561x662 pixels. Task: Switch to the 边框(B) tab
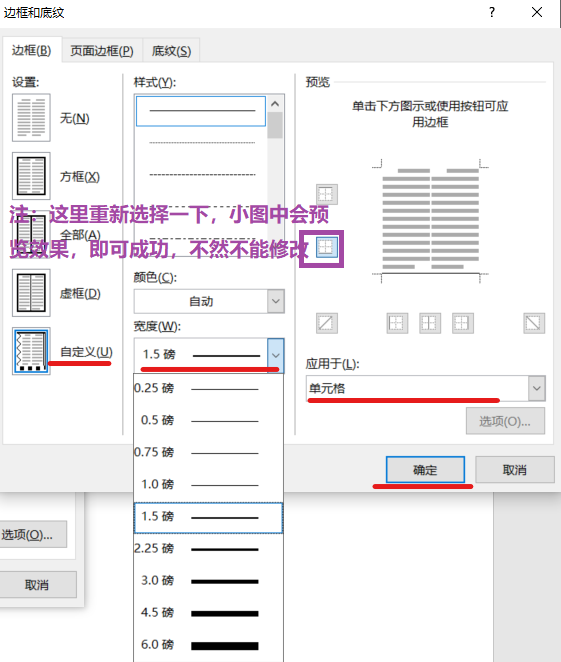pyautogui.click(x=32, y=51)
